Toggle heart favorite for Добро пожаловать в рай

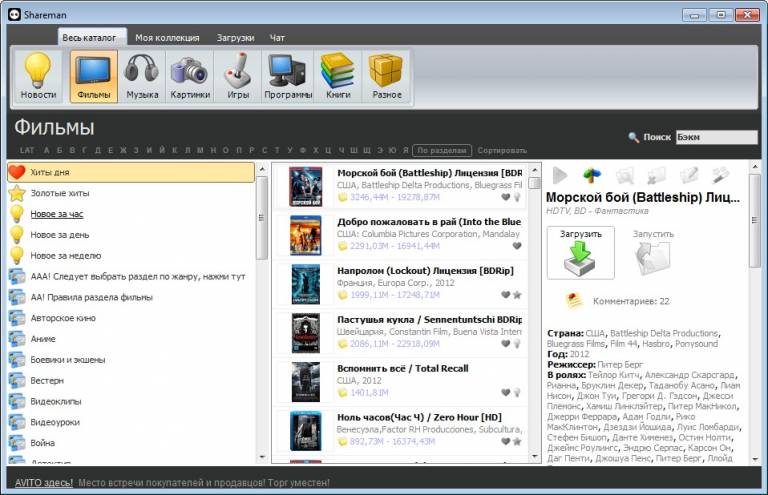pos(517,246)
